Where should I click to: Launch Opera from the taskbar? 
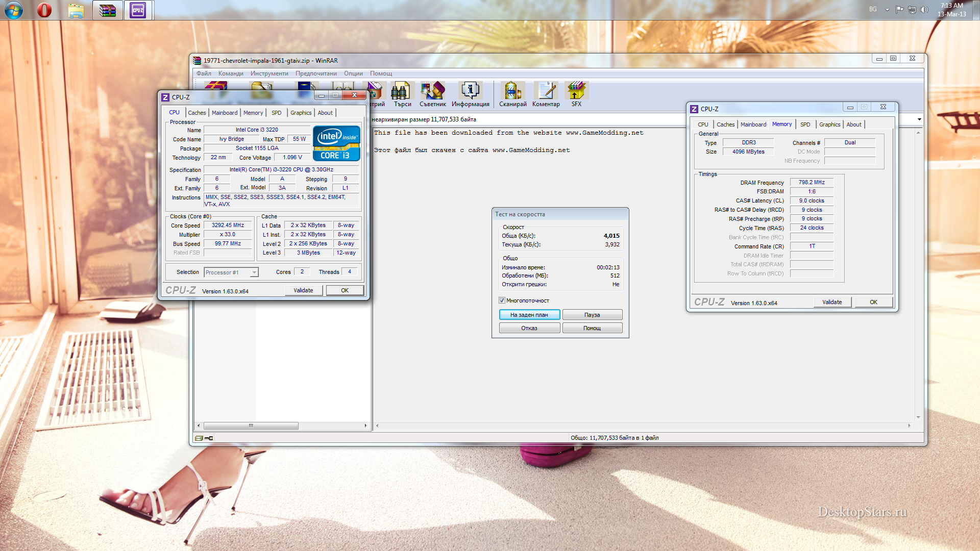pos(44,10)
